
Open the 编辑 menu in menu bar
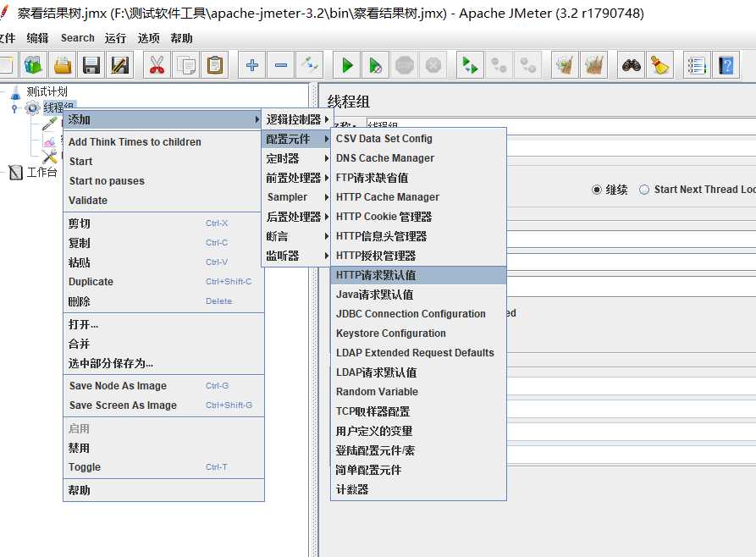tap(37, 38)
